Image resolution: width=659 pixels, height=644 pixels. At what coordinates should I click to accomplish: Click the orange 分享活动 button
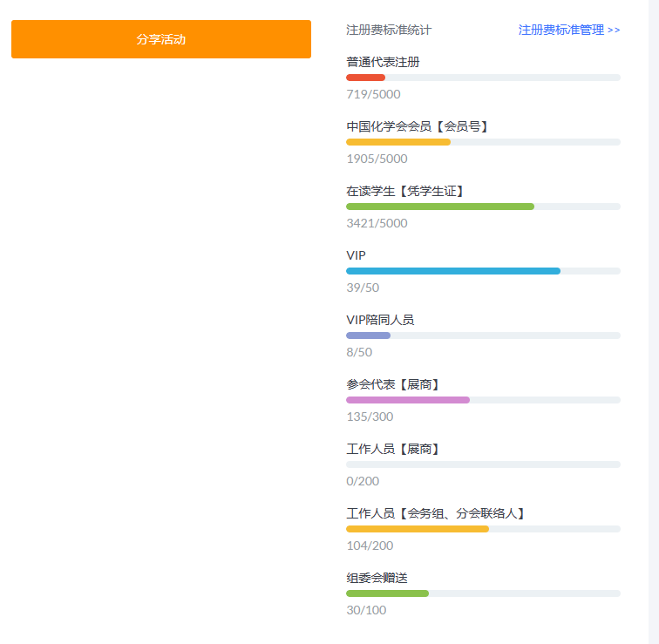[161, 39]
